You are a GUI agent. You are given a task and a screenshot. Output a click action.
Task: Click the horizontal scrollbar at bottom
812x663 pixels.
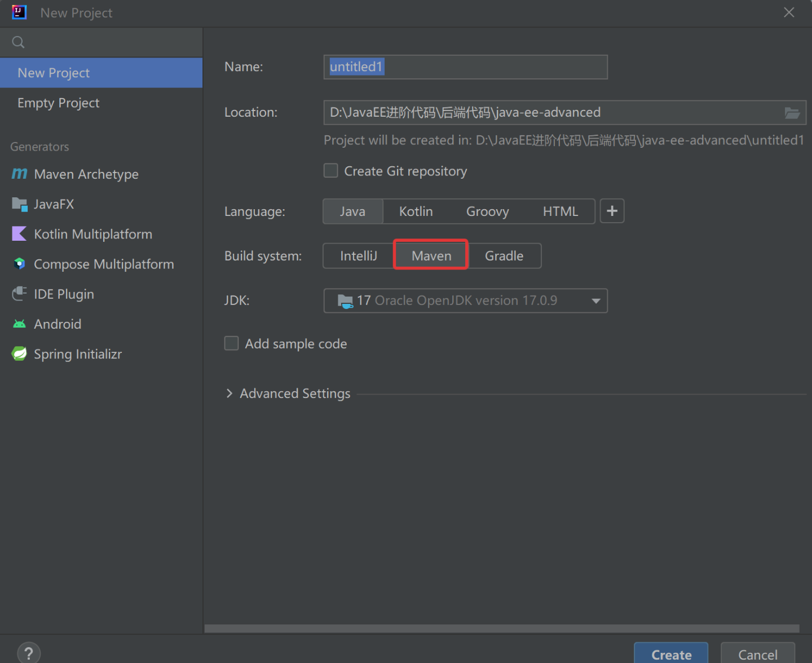pyautogui.click(x=502, y=629)
